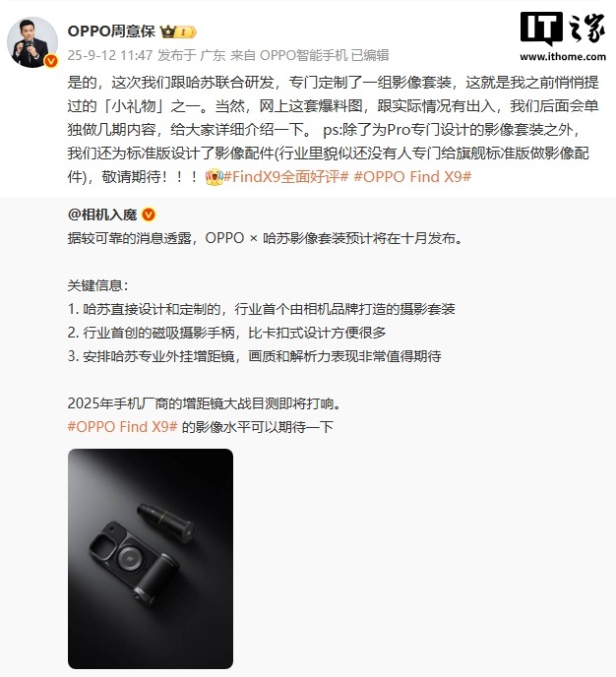
Task: Open the 25-9-12 11:47 post timestamp
Action: click(x=110, y=55)
